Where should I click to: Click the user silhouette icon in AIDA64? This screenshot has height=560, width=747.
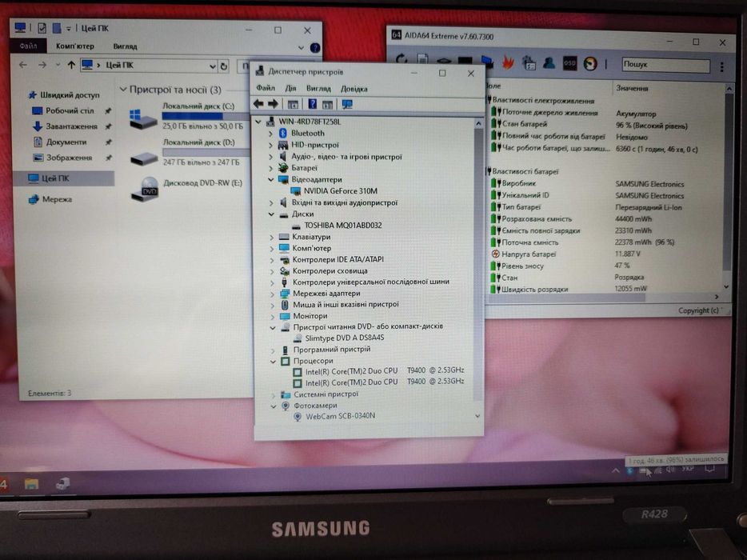pos(549,62)
